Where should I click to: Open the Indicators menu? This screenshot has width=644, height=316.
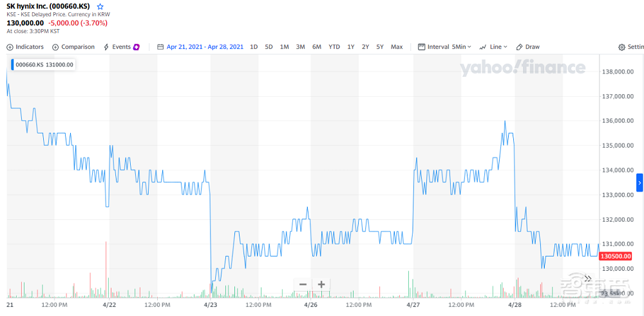click(x=25, y=47)
